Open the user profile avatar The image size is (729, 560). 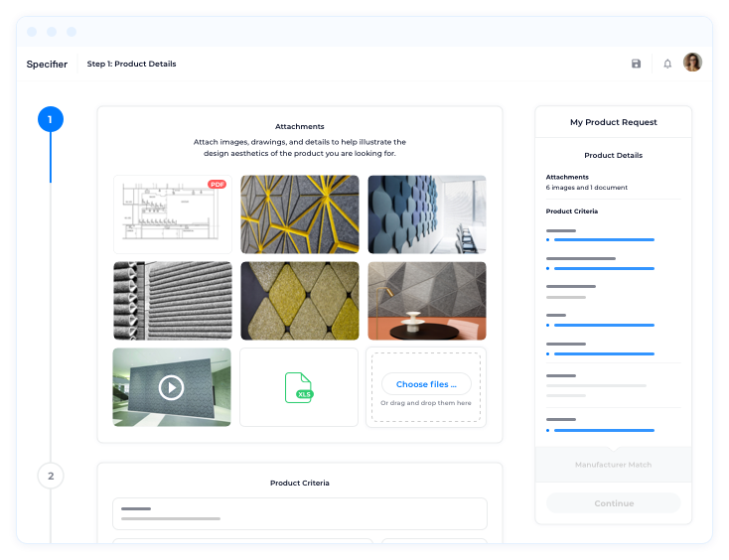692,63
